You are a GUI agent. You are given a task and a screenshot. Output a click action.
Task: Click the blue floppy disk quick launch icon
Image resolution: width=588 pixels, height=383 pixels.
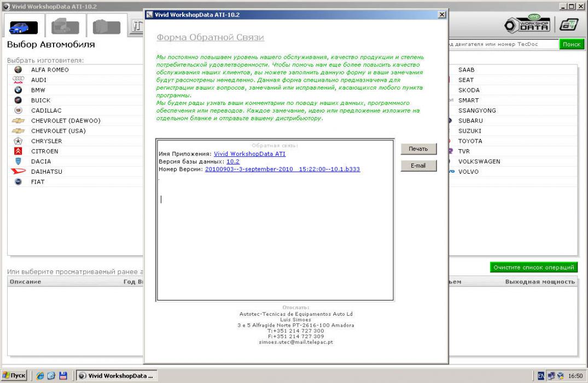(63, 375)
